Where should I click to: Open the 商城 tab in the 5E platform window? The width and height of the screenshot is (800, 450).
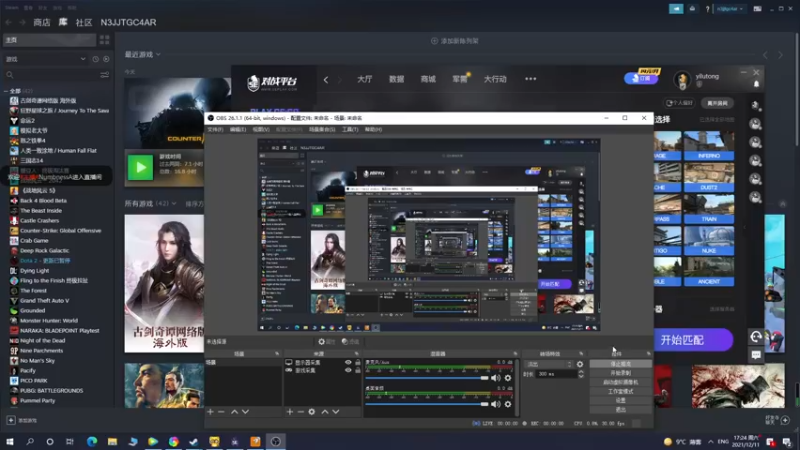428,79
